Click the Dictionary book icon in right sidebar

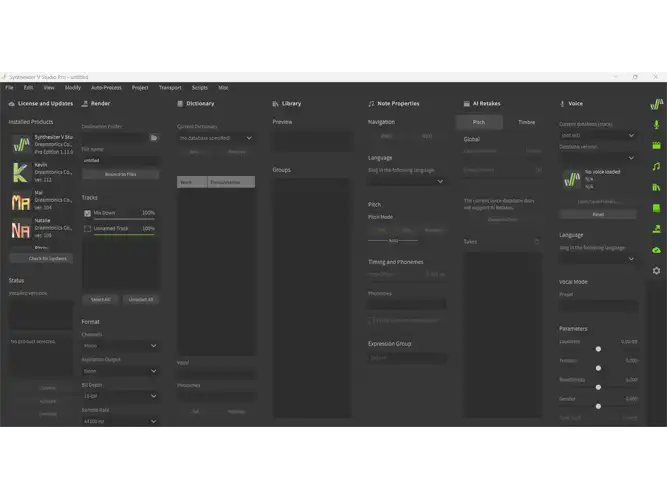pyautogui.click(x=656, y=208)
